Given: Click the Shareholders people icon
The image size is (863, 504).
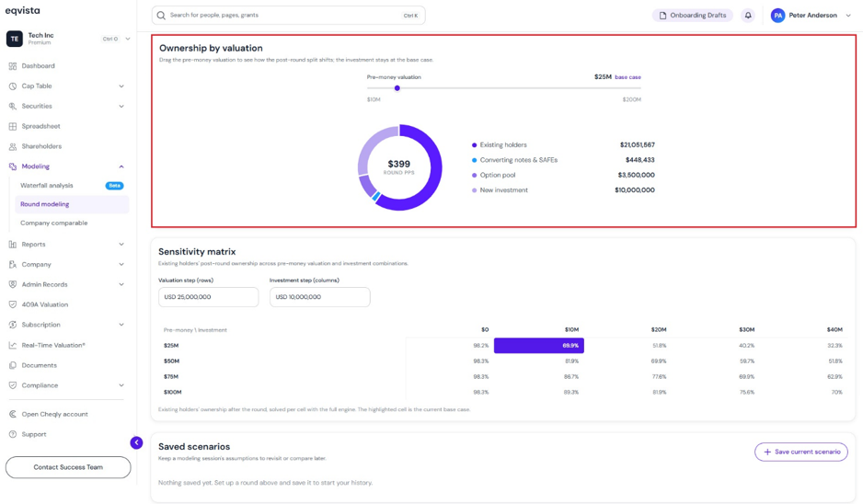Looking at the screenshot, I should pyautogui.click(x=13, y=146).
